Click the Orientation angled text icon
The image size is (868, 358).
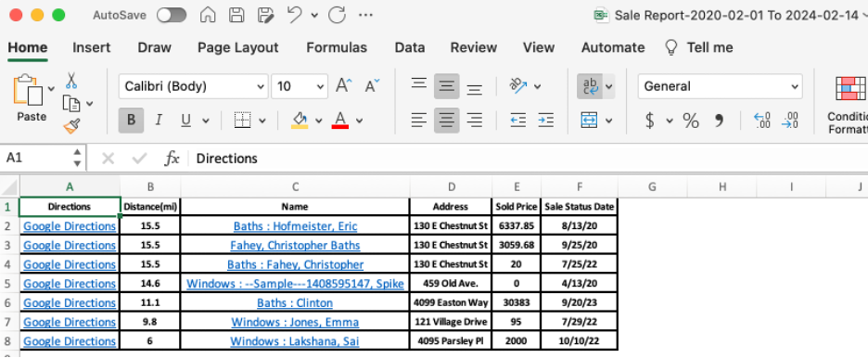point(518,85)
